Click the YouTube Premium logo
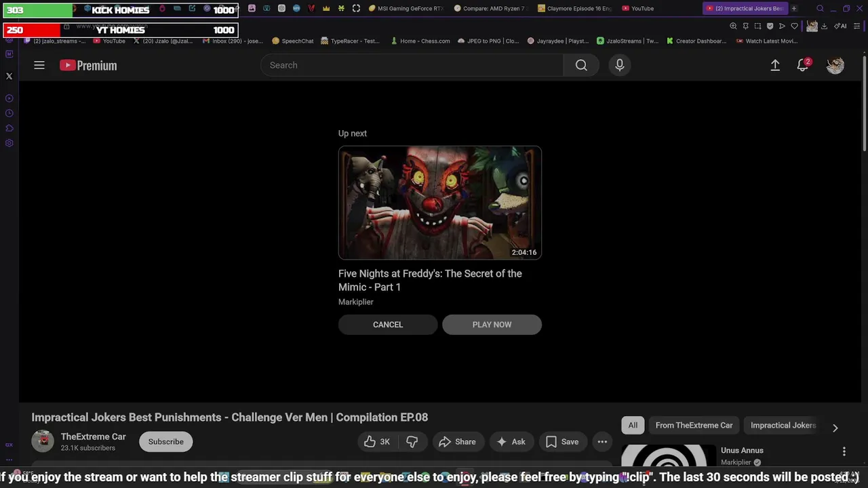Image resolution: width=868 pixels, height=488 pixels. (x=88, y=65)
